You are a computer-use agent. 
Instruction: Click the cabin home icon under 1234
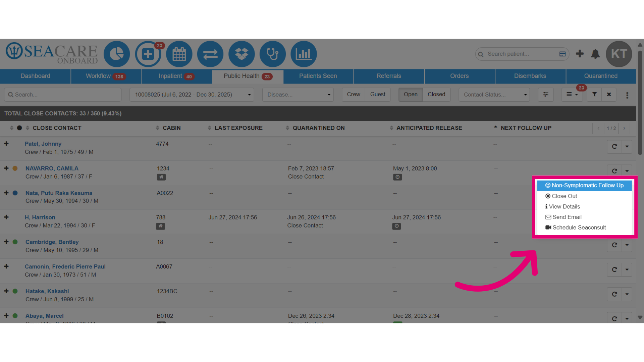tap(161, 177)
